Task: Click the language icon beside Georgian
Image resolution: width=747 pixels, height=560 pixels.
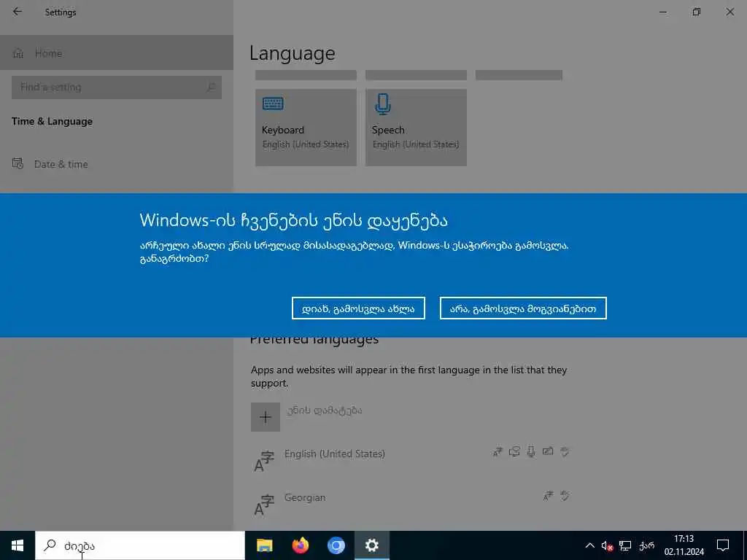Action: 264,505
